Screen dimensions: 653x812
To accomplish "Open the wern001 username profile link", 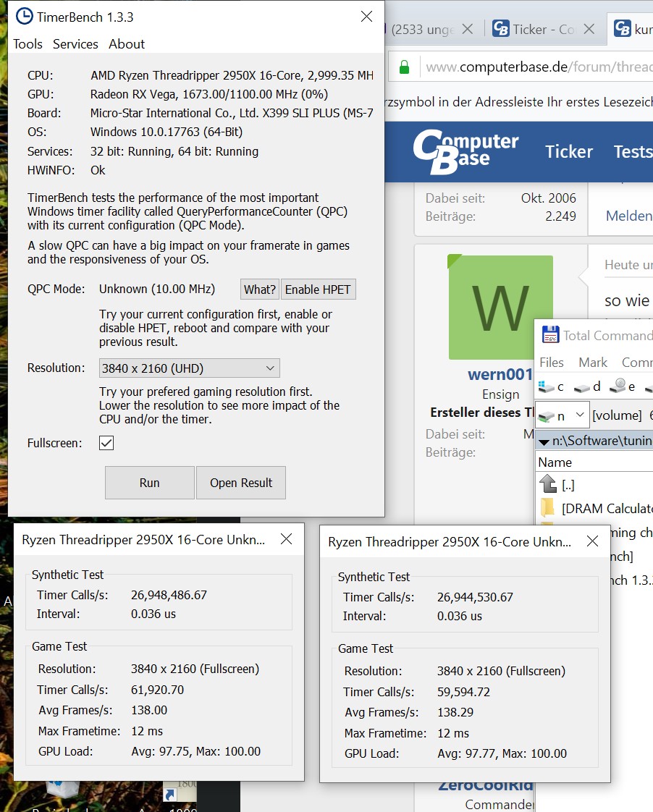I will pos(500,374).
